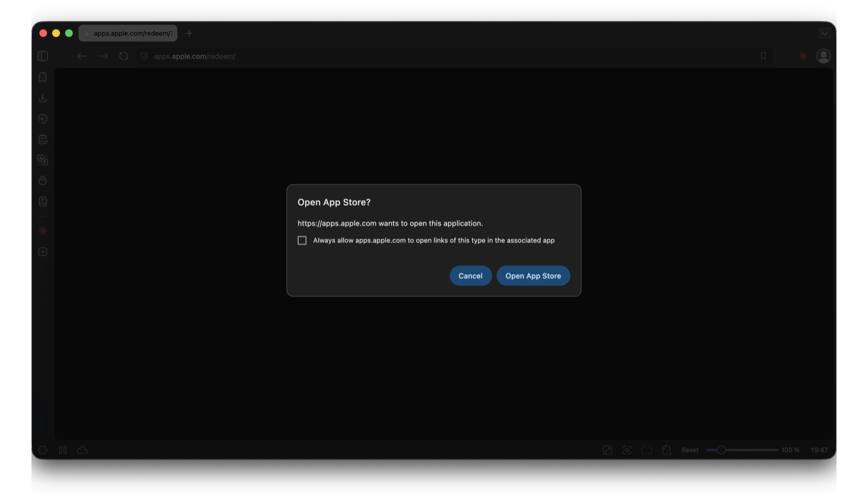Adjust the page zoom slider
868x501 pixels.
pos(742,450)
